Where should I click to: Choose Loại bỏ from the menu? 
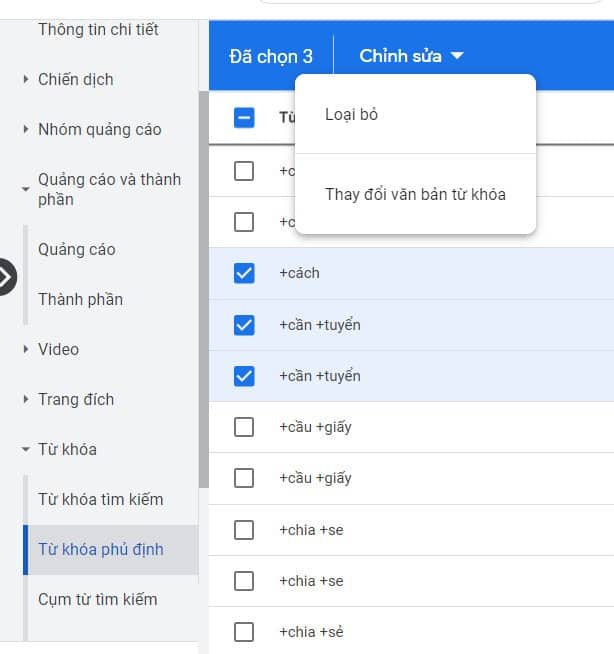(x=352, y=115)
